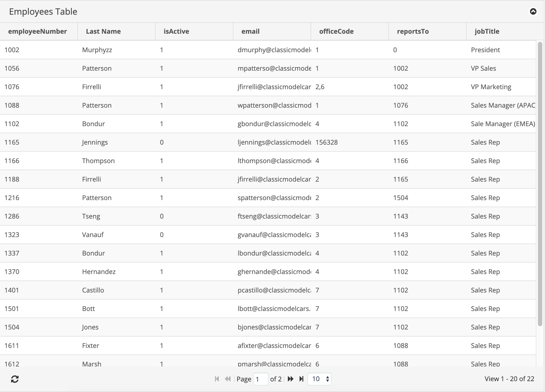545x392 pixels.
Task: Collapse the Employees Table panel
Action: (533, 11)
